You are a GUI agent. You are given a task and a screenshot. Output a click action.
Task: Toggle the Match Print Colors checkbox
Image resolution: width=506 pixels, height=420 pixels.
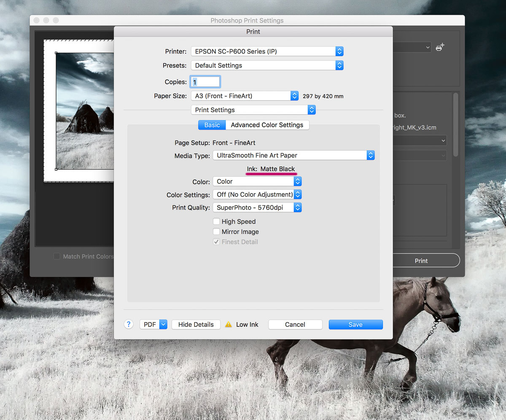[x=57, y=256]
